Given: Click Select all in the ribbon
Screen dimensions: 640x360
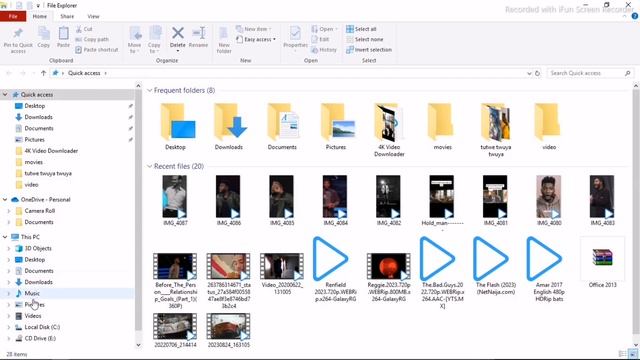Looking at the screenshot, I should pyautogui.click(x=361, y=29).
